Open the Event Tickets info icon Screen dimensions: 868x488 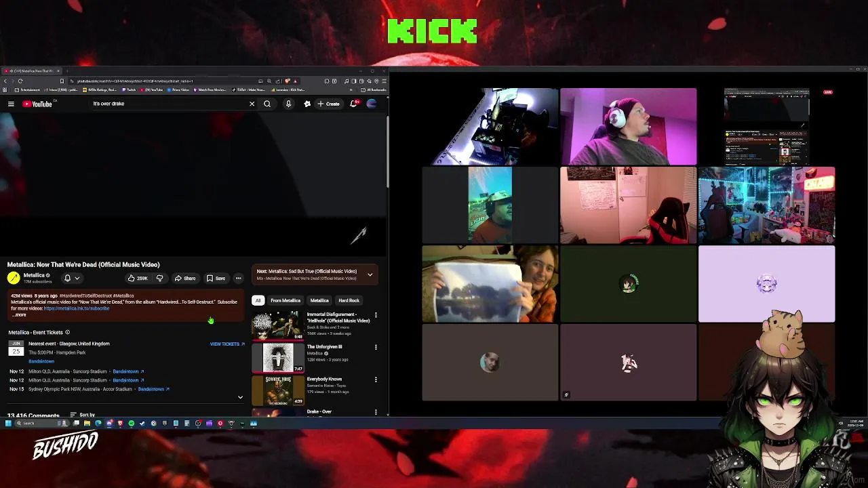[x=67, y=332]
